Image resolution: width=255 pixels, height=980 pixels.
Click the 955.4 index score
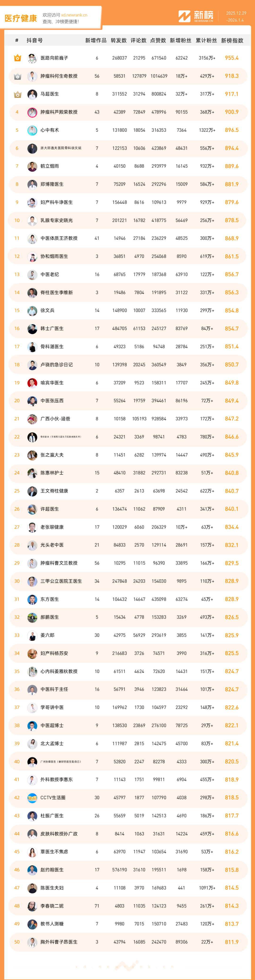[x=231, y=58]
